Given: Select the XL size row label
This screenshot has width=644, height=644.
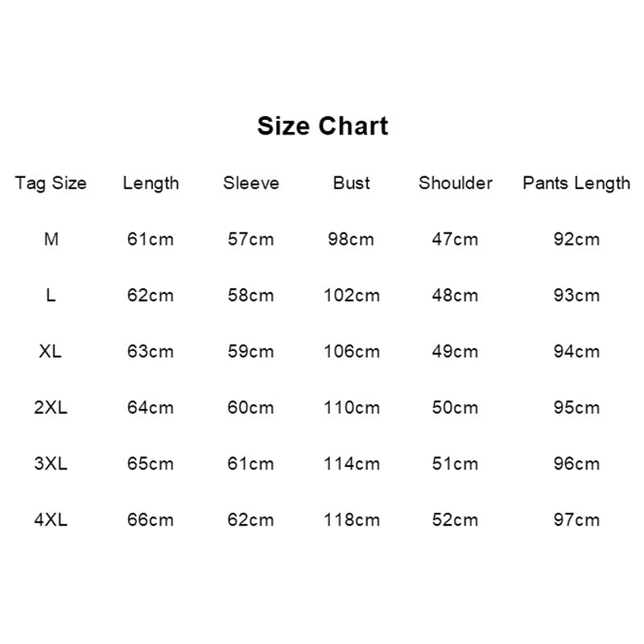Looking at the screenshot, I should click(x=51, y=351).
